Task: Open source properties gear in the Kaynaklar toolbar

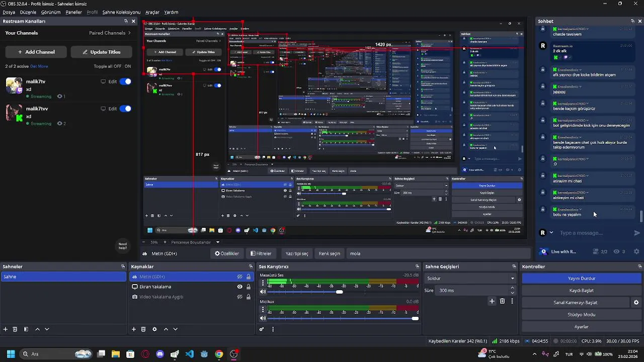Action: point(154,329)
